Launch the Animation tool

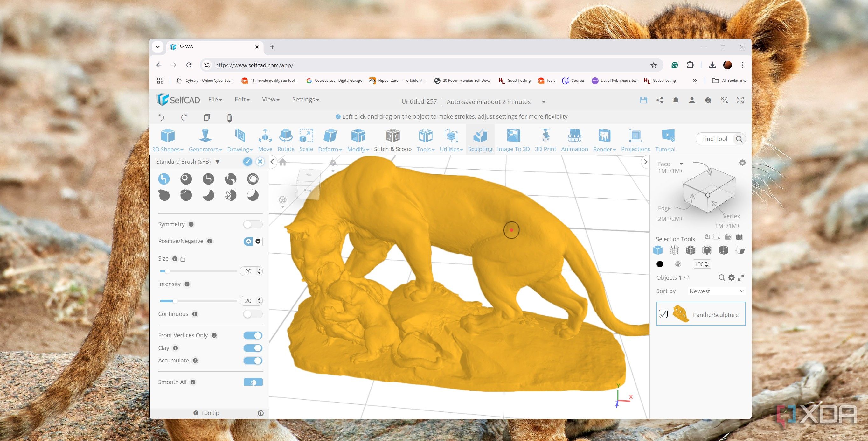pyautogui.click(x=574, y=140)
